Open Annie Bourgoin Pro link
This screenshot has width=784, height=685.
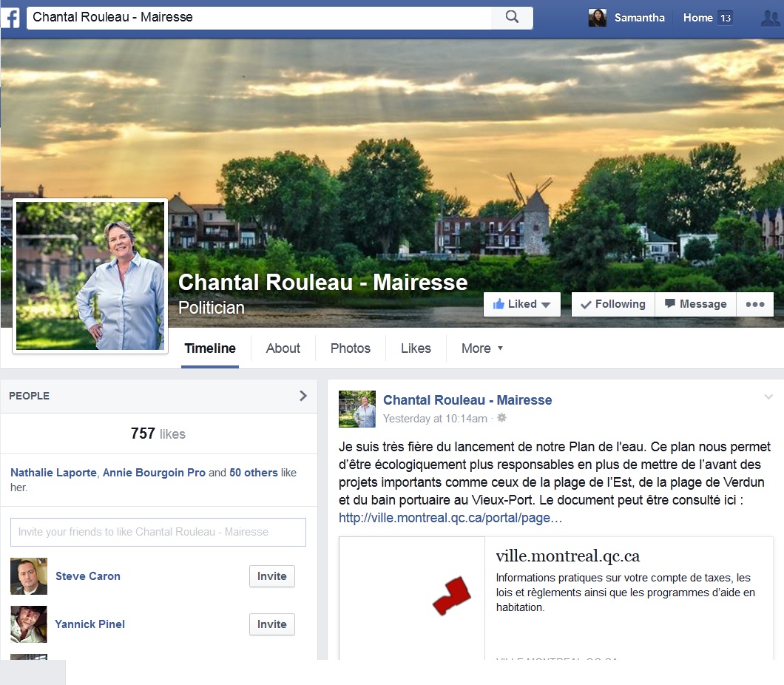[154, 473]
